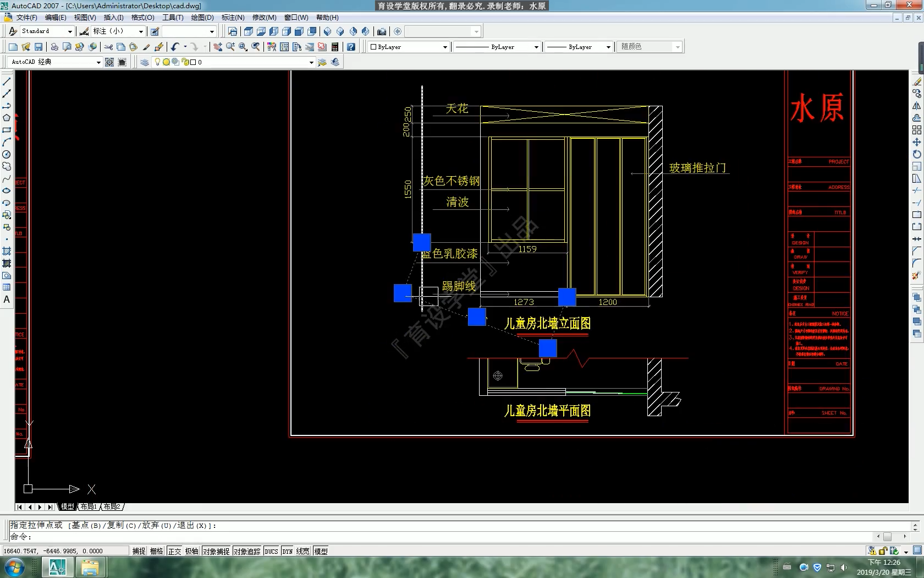This screenshot has width=924, height=578.
Task: Click the Plot (print) icon
Action: 54,47
